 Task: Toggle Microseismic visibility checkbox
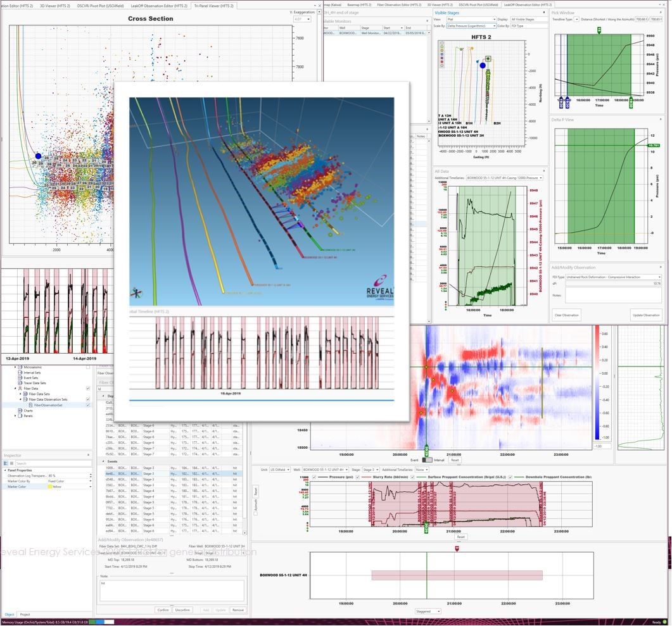click(88, 367)
